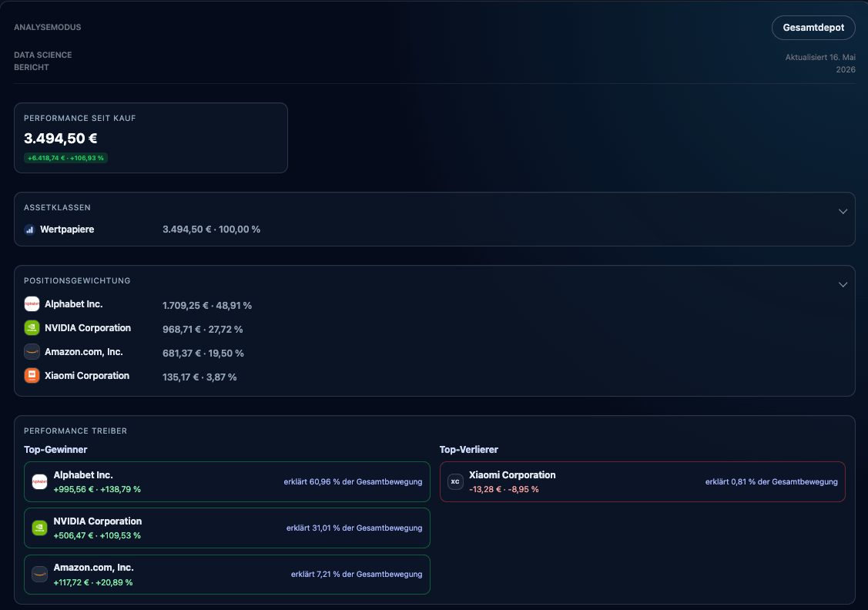Click the Top-Gewinner heading
868x610 pixels.
pyautogui.click(x=55, y=450)
